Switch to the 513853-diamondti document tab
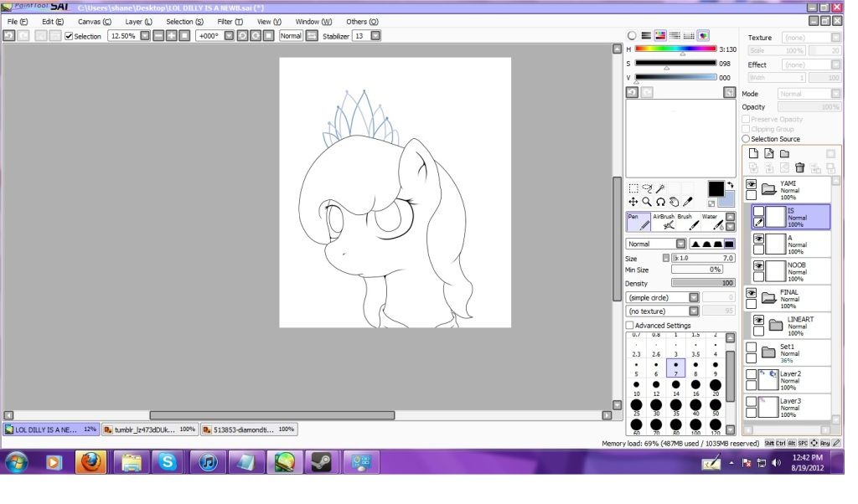The width and height of the screenshot is (858, 504). [249, 429]
